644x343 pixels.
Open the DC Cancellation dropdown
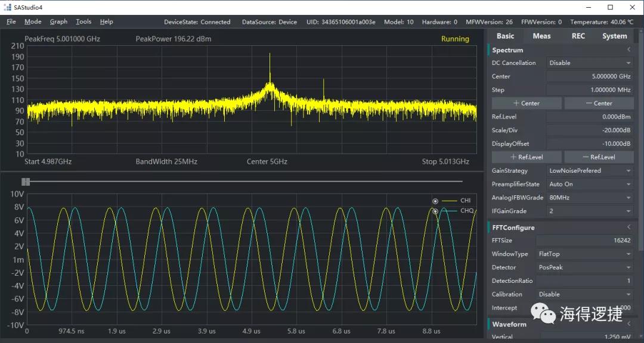[x=590, y=63]
